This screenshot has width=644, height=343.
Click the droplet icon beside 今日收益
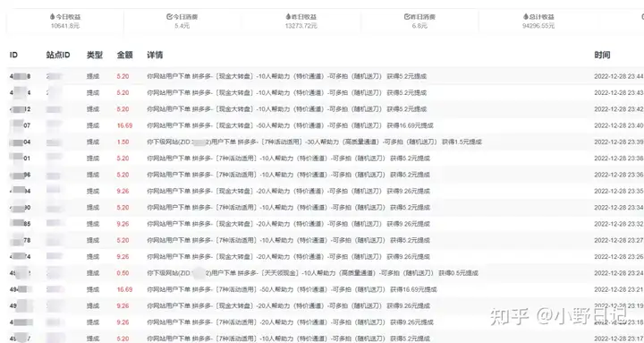pos(52,17)
